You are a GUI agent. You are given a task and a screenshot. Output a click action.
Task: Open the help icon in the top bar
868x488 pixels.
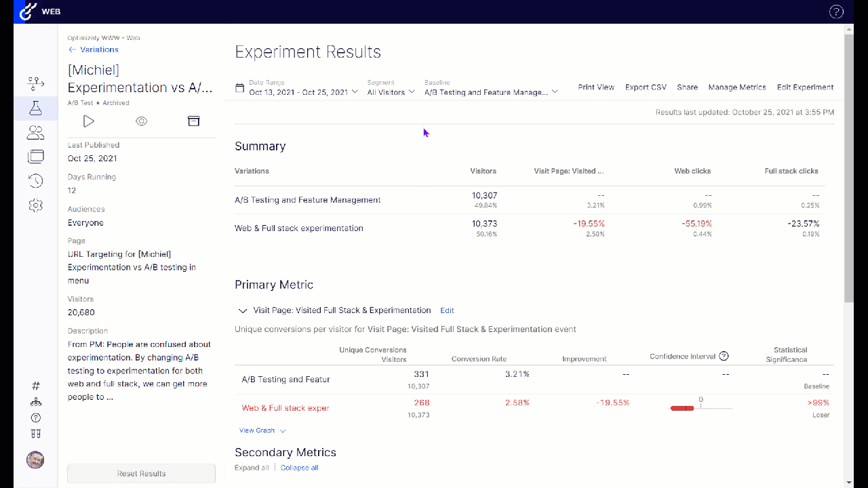[x=836, y=12]
